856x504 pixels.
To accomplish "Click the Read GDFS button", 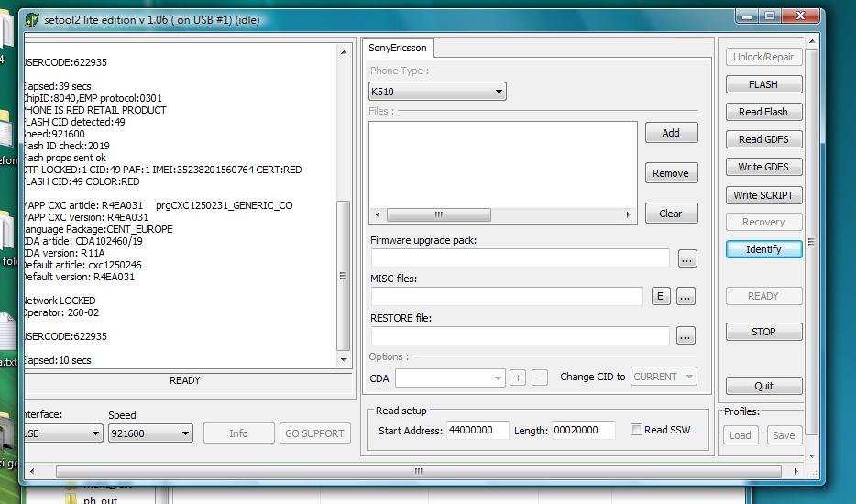I will (x=763, y=139).
